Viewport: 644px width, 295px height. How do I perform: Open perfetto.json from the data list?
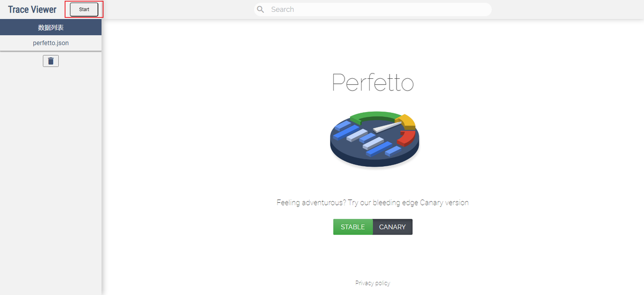coord(51,43)
